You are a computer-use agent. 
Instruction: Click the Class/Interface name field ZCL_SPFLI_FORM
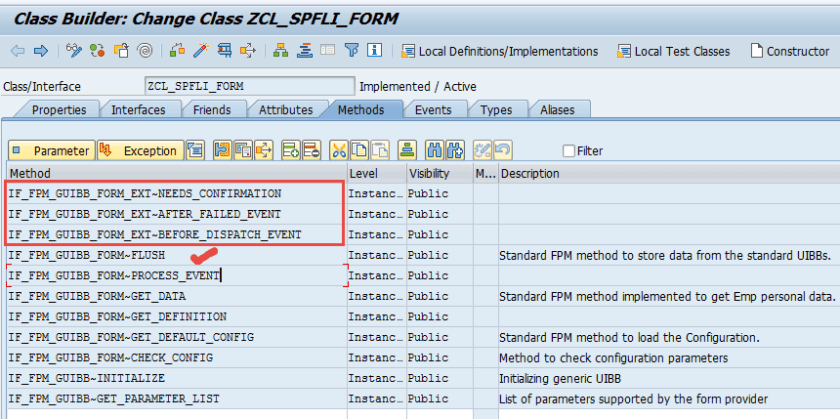point(250,86)
